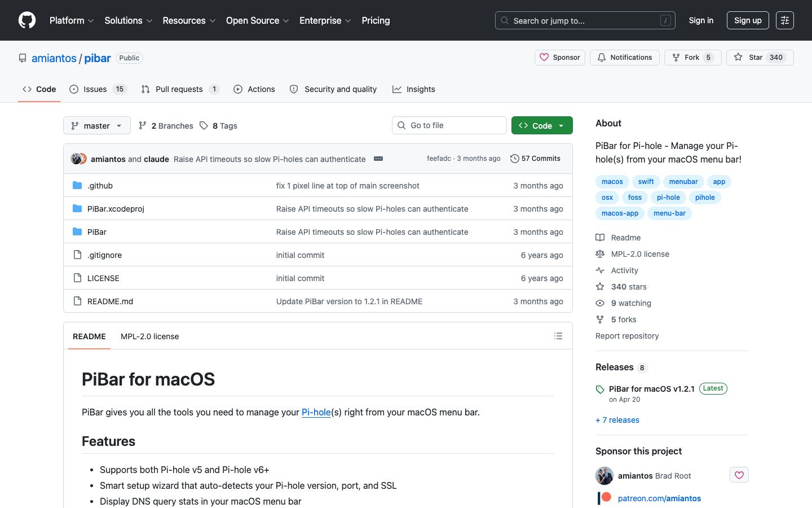Open the pibar repository name link
This screenshot has height=508, width=812.
[98, 58]
